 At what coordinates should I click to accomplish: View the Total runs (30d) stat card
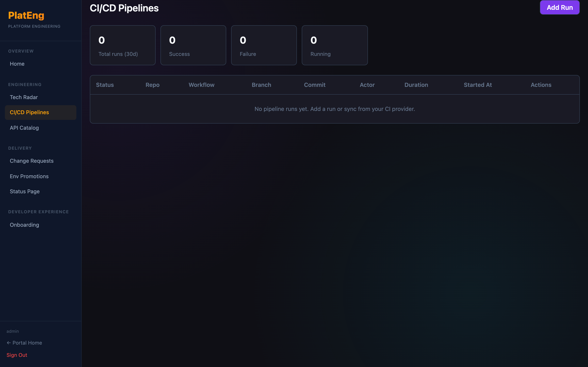(122, 45)
